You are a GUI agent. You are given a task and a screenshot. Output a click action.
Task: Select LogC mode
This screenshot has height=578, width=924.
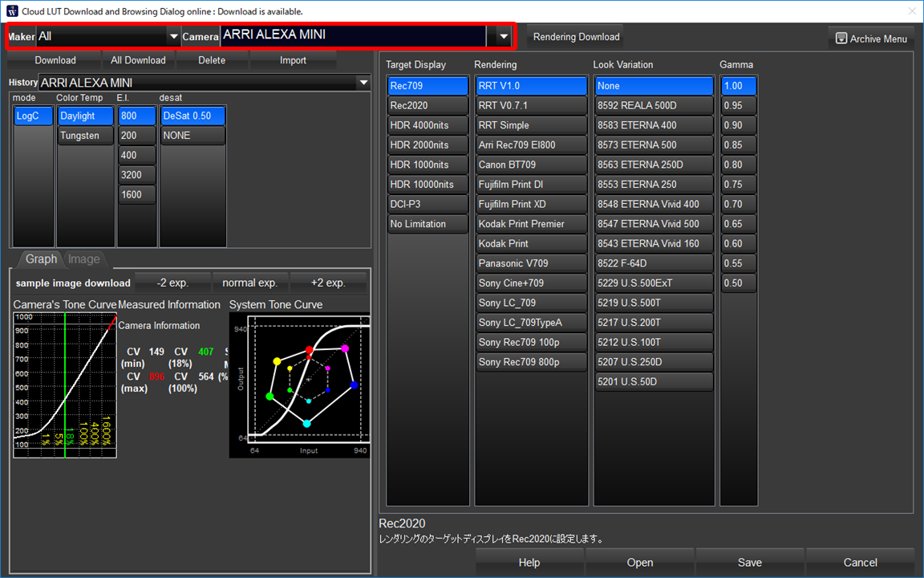coord(33,116)
